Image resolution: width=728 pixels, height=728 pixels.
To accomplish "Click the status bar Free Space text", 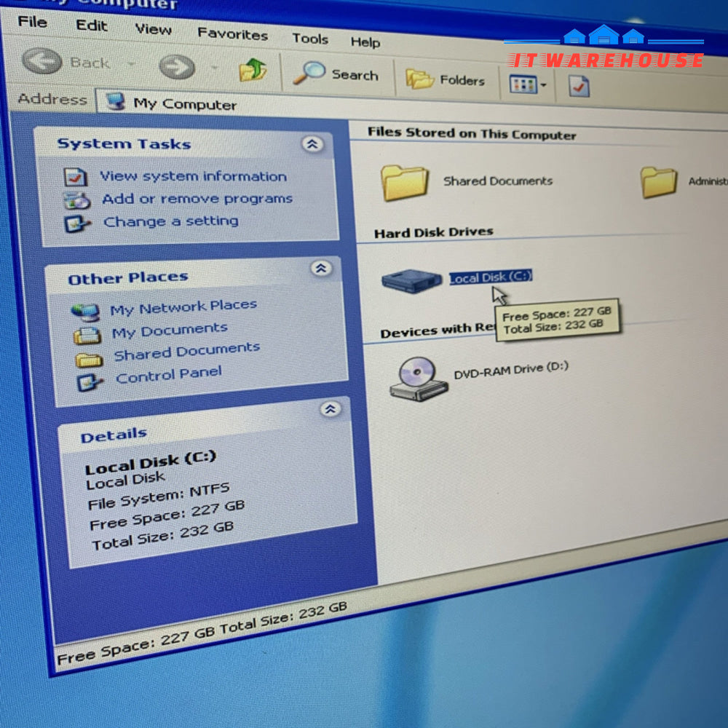I will [x=135, y=646].
